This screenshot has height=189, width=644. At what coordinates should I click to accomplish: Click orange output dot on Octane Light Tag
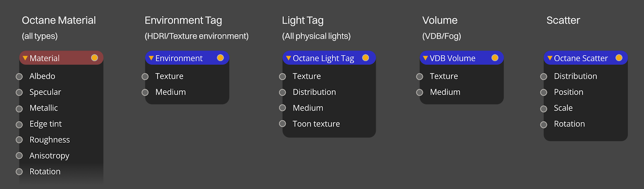tap(365, 58)
